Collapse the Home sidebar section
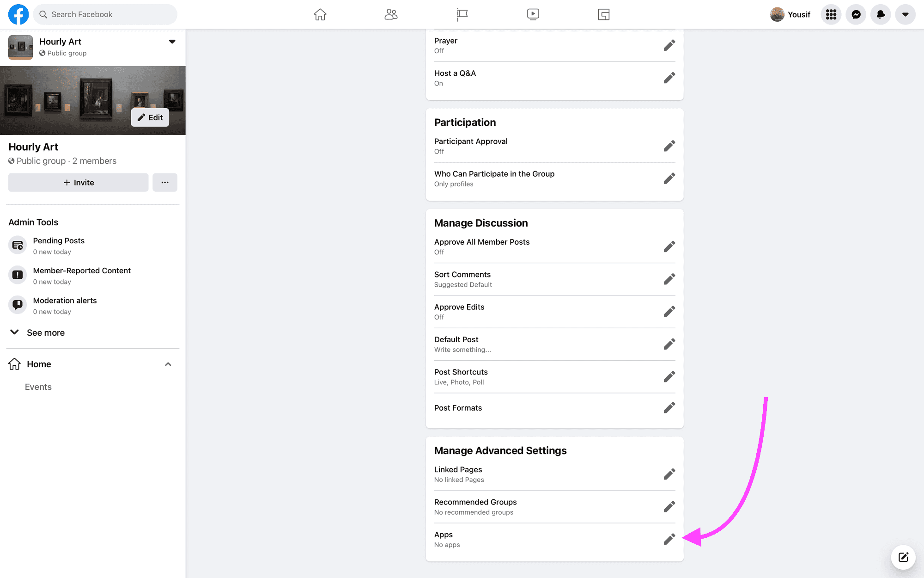 click(168, 363)
